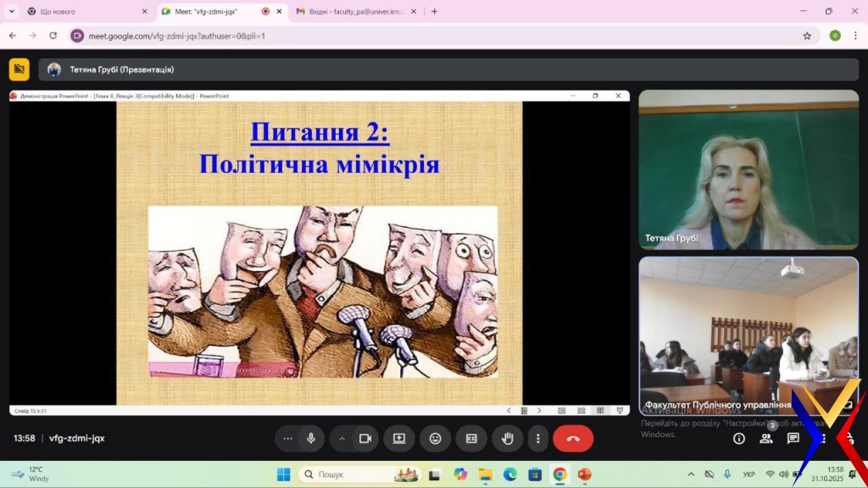Open more options three-dot menu in Meet
This screenshot has height=488, width=868.
538,438
